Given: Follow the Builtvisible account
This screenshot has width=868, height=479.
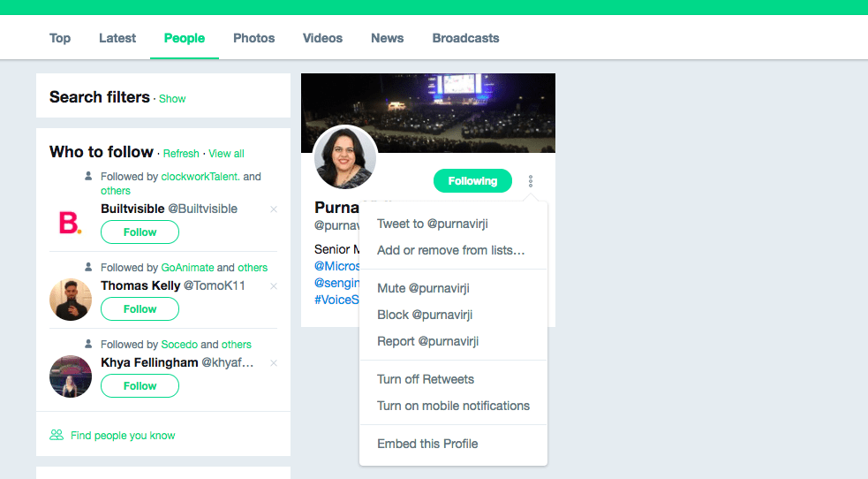Looking at the screenshot, I should click(140, 232).
